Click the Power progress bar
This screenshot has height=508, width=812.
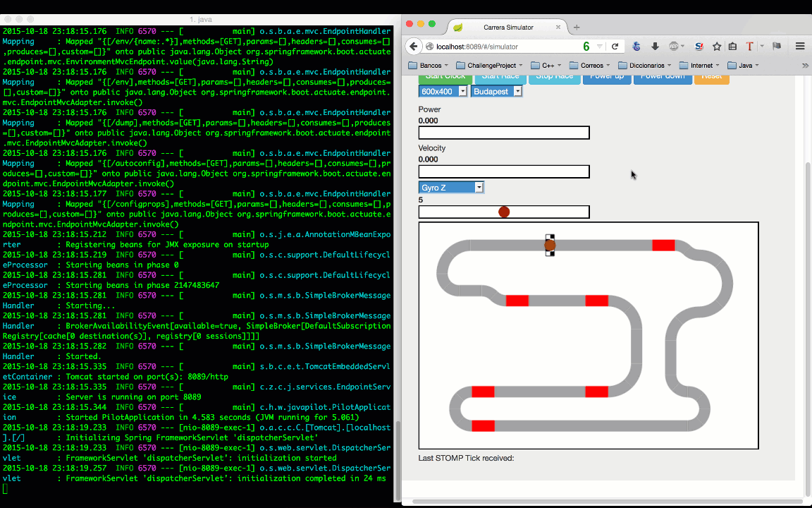click(504, 133)
